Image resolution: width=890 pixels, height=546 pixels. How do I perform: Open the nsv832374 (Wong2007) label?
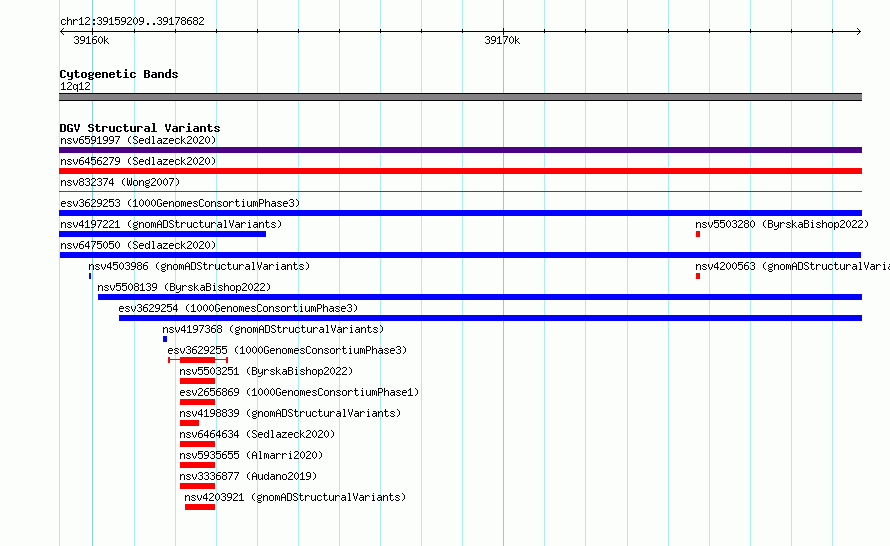[120, 182]
